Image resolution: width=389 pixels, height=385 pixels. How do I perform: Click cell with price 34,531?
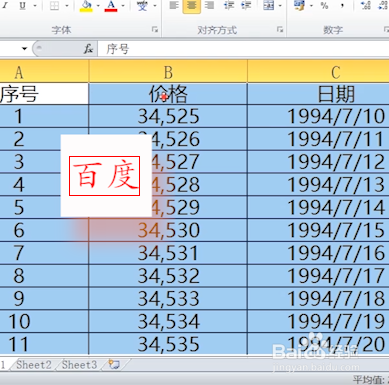(x=168, y=253)
